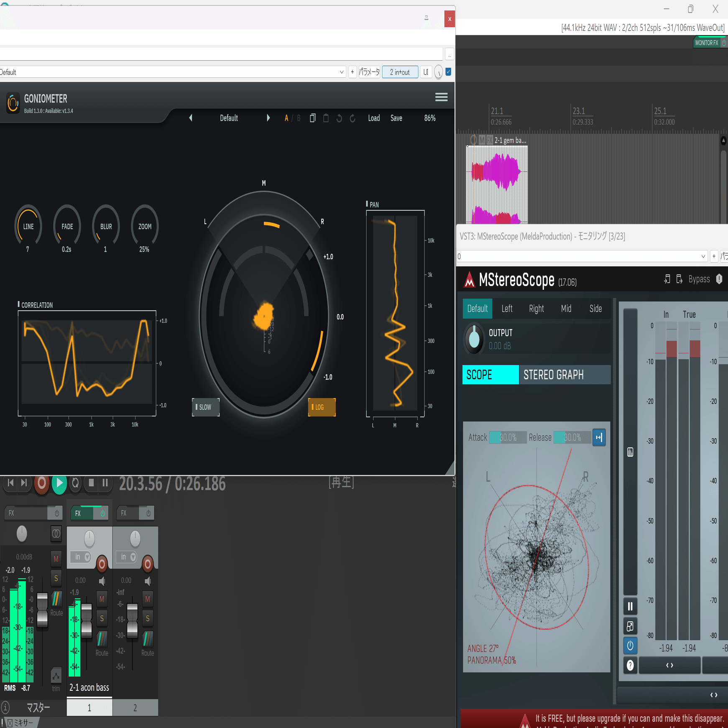Solo track 2 in mixer
The height and width of the screenshot is (728, 728).
click(147, 618)
